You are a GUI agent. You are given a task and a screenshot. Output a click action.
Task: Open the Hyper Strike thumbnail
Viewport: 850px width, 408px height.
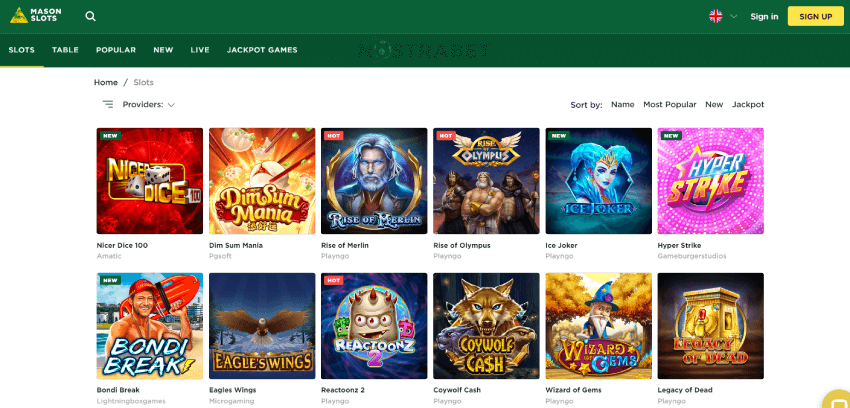[x=711, y=181]
